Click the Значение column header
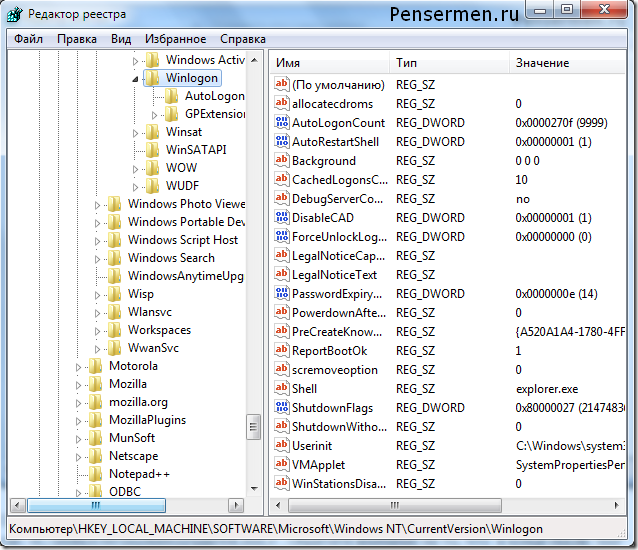The width and height of the screenshot is (638, 550). 567,63
